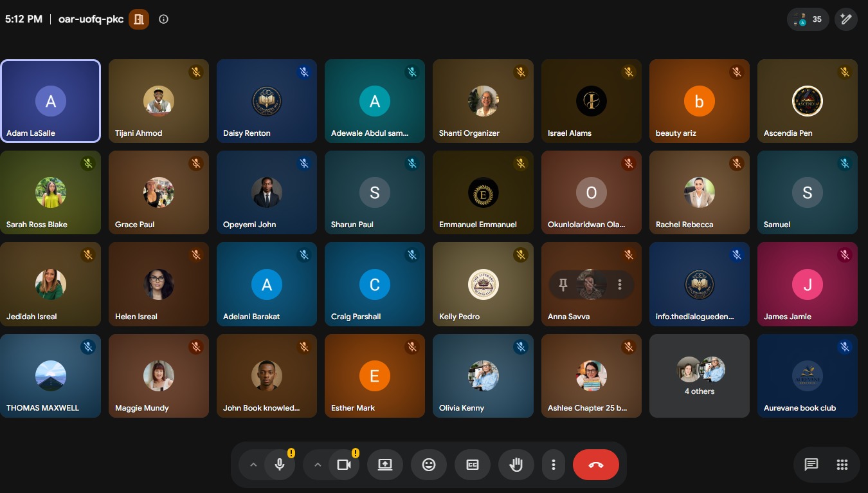Click the 4 others tile
The width and height of the screenshot is (868, 493).
click(x=700, y=376)
